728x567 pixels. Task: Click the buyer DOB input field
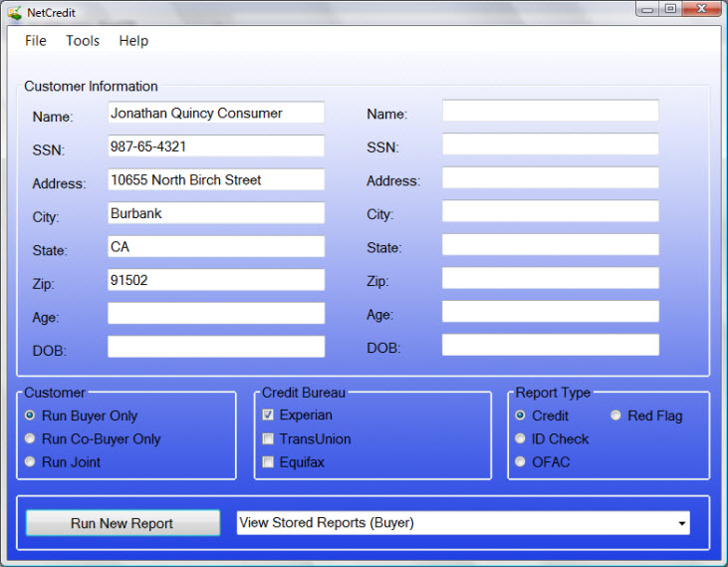[x=215, y=347]
